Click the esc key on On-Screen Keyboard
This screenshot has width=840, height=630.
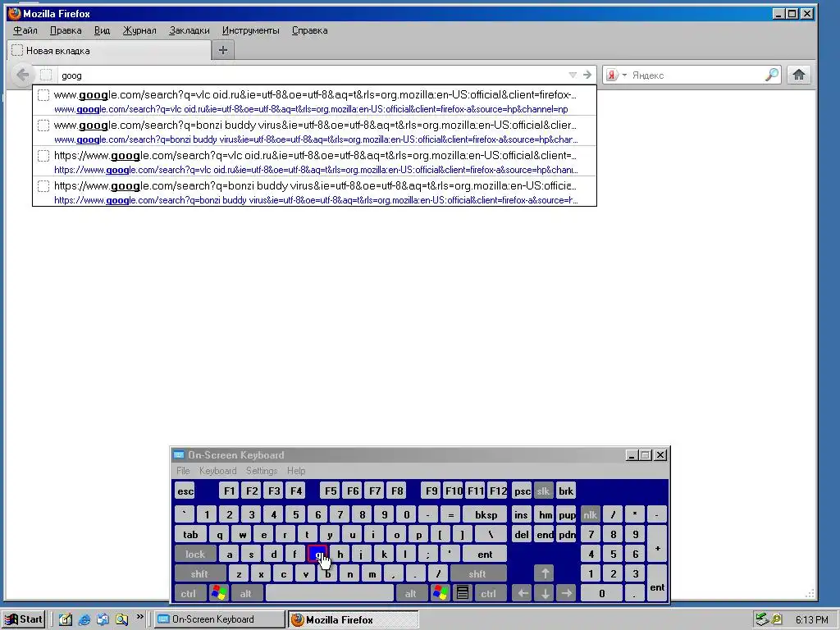tap(185, 491)
